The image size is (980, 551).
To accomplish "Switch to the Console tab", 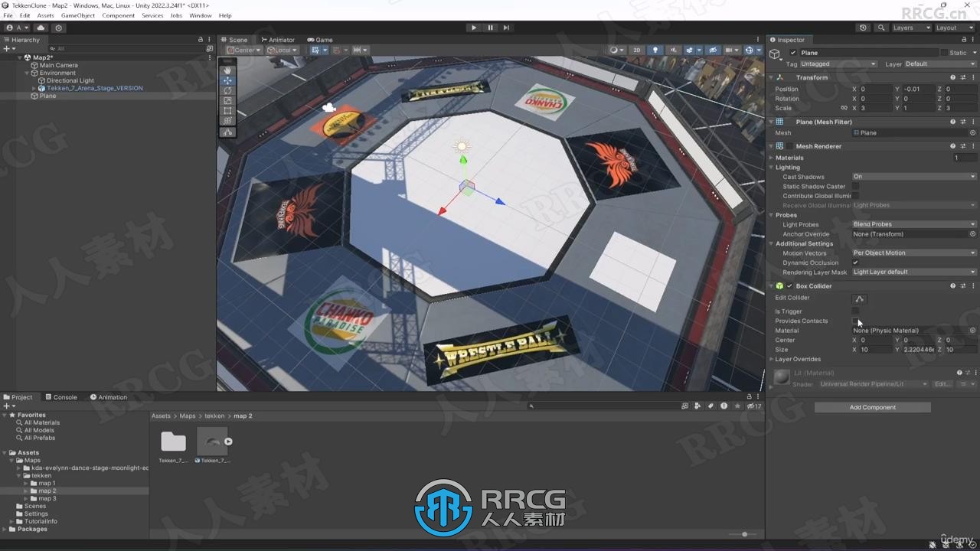I will [61, 397].
